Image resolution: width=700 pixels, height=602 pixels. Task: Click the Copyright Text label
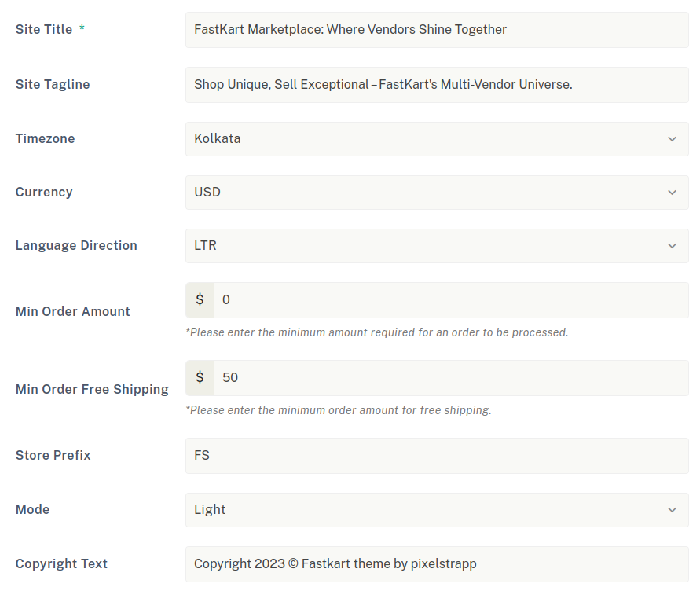point(61,564)
